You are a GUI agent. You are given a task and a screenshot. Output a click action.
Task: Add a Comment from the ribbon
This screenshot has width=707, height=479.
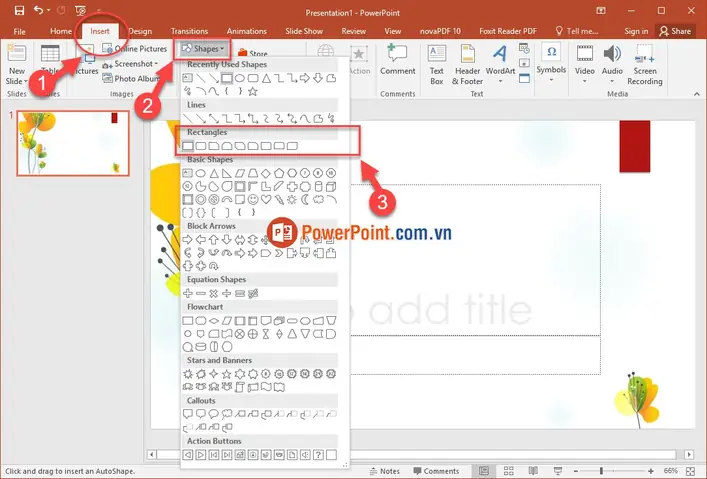point(397,60)
